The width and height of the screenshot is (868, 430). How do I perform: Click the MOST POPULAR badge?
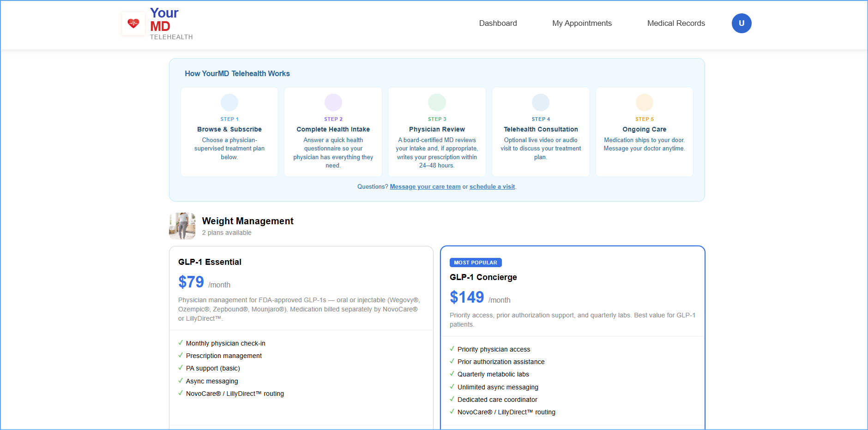476,263
